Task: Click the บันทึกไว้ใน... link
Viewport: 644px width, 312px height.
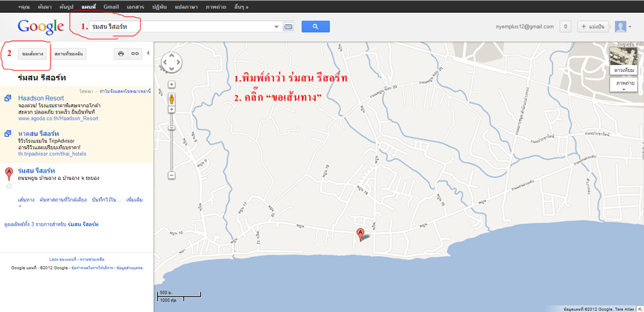Action: click(107, 200)
